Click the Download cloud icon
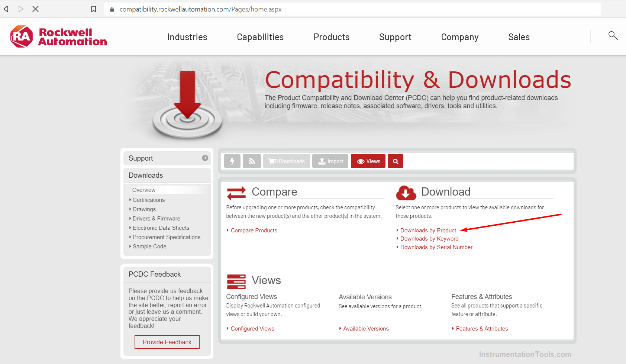Screen dimensions: 626x364 (406, 193)
